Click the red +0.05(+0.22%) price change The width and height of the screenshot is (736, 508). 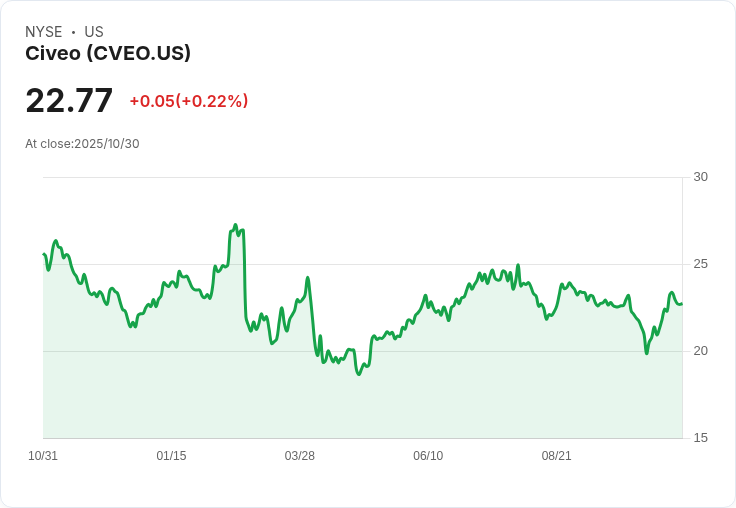(189, 101)
